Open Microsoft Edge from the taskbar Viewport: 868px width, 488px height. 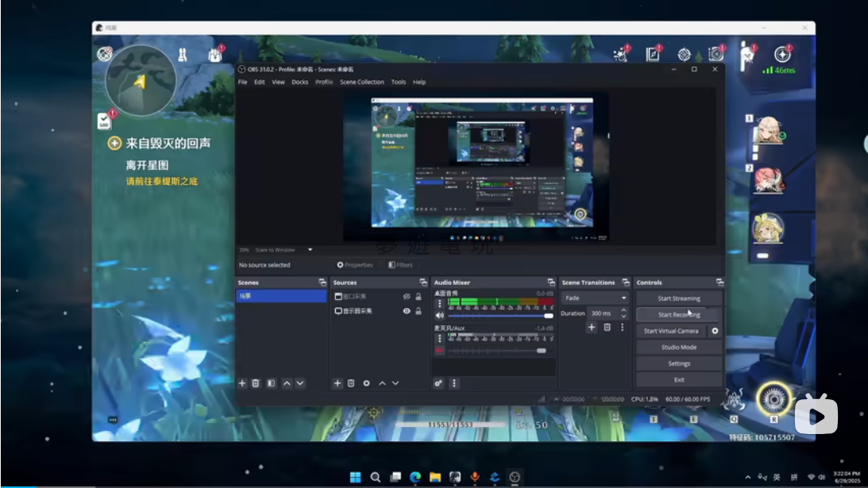pos(415,477)
